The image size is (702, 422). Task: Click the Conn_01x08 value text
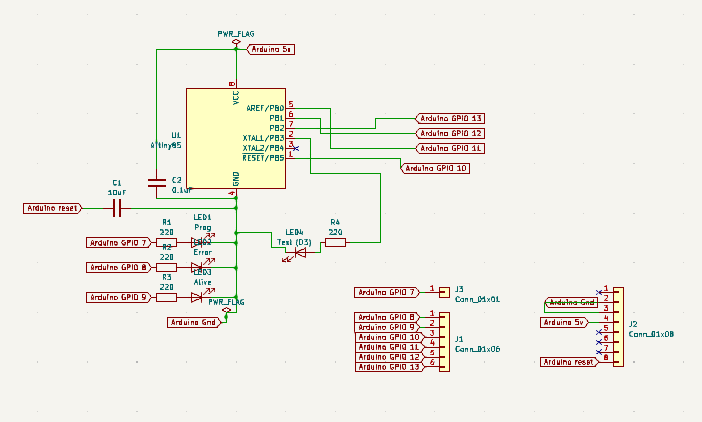pos(651,334)
